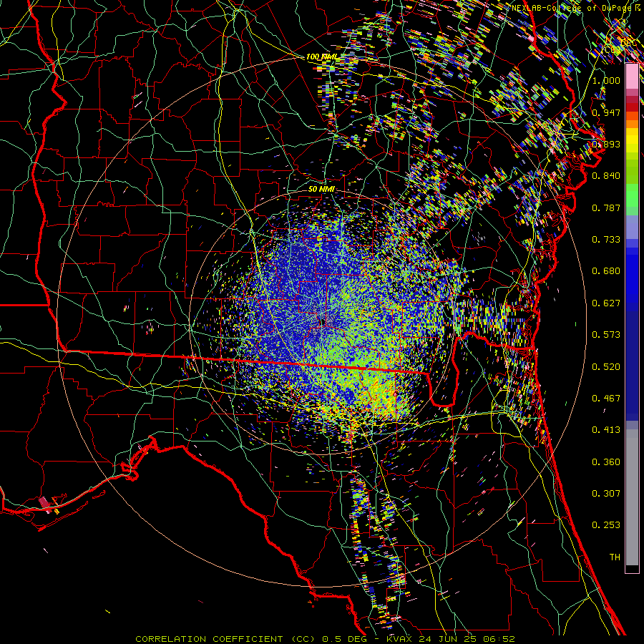Screen dimensions: 644x644
Task: Click the 0.307 scale value
Action: 606,494
